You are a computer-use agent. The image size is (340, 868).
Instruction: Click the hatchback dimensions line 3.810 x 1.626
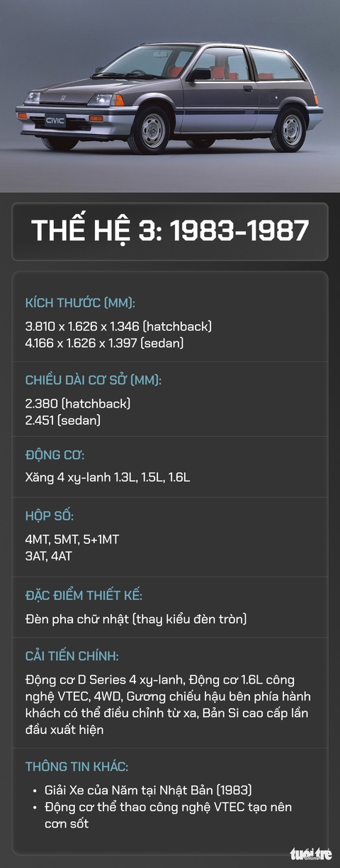click(118, 327)
